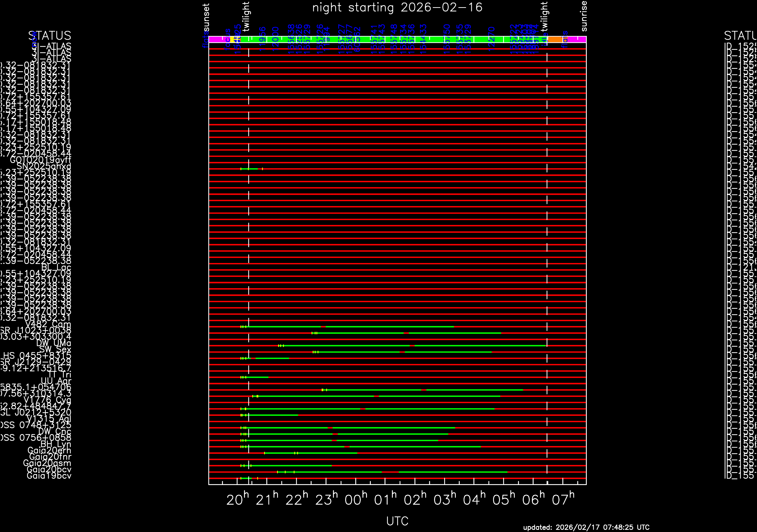Click the 'night starting 2026-02-16' title
757x532 pixels.
coord(397,8)
